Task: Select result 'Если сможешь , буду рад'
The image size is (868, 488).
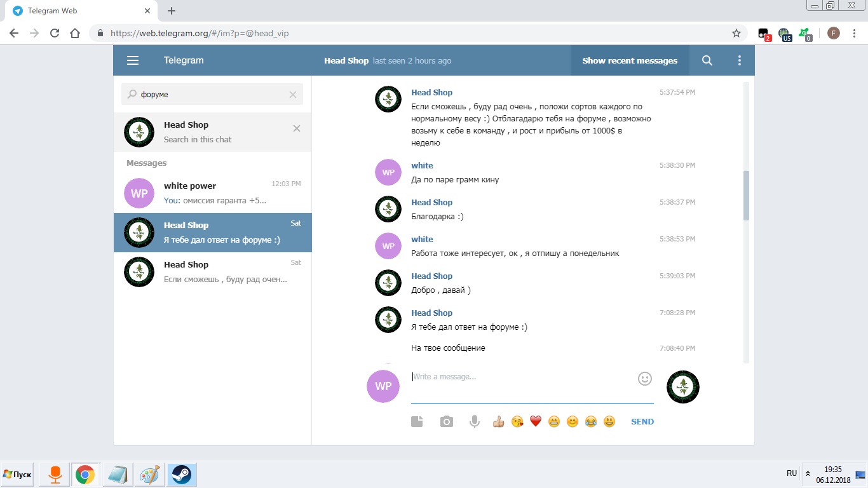Action: 212,272
